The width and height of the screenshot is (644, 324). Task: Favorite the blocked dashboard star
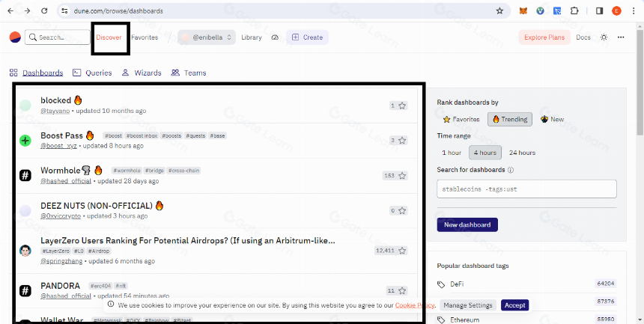(x=402, y=106)
